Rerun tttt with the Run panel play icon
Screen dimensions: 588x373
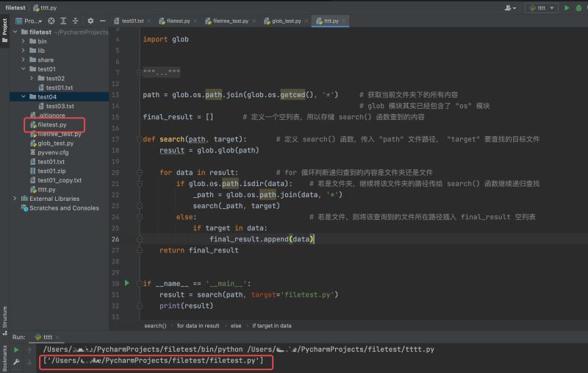[x=16, y=349]
